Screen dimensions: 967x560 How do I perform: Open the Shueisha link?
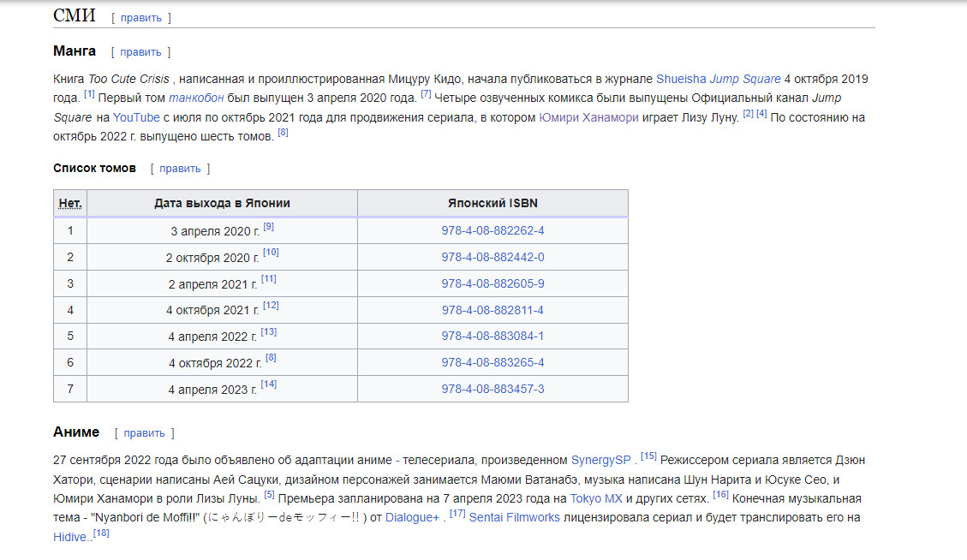pyautogui.click(x=681, y=79)
